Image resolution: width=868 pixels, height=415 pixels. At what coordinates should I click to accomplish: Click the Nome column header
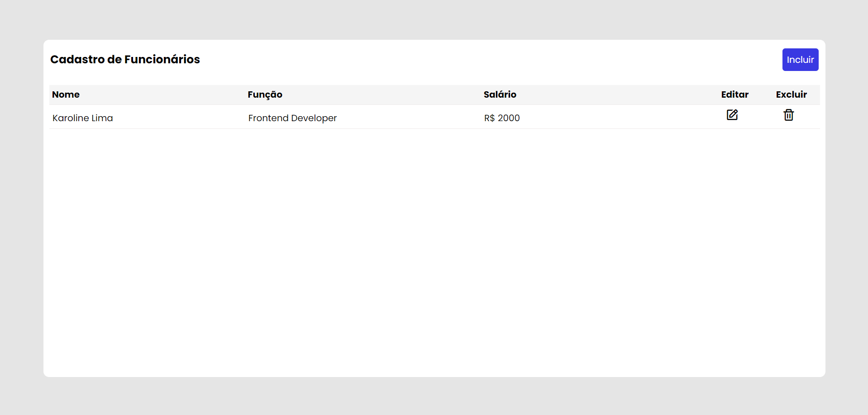click(65, 94)
